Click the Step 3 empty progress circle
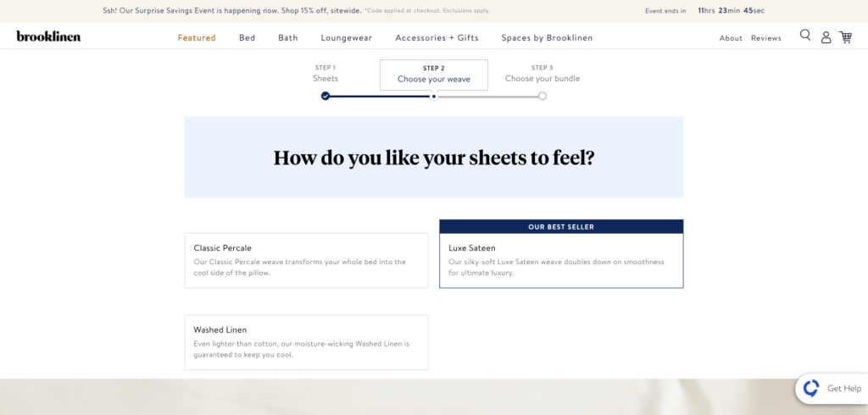The width and height of the screenshot is (868, 415). click(x=542, y=96)
